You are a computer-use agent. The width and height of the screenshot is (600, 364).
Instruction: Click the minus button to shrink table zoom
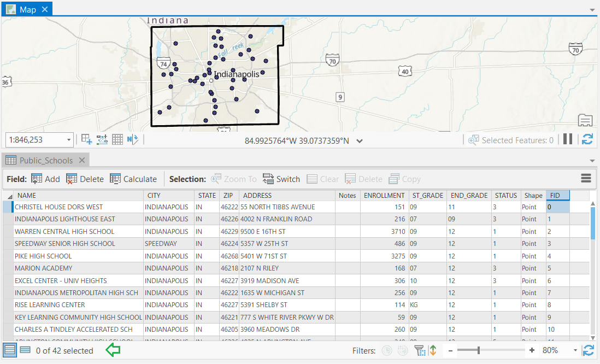point(450,350)
